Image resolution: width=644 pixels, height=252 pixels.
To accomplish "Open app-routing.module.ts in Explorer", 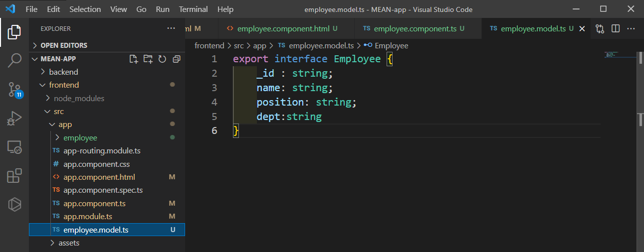I will [x=107, y=151].
